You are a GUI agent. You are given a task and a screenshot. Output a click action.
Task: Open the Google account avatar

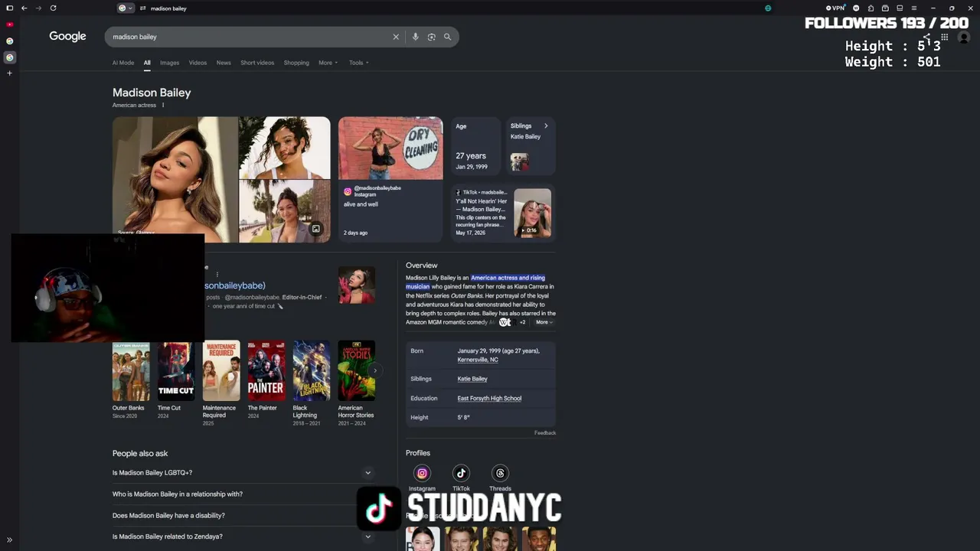click(x=964, y=37)
